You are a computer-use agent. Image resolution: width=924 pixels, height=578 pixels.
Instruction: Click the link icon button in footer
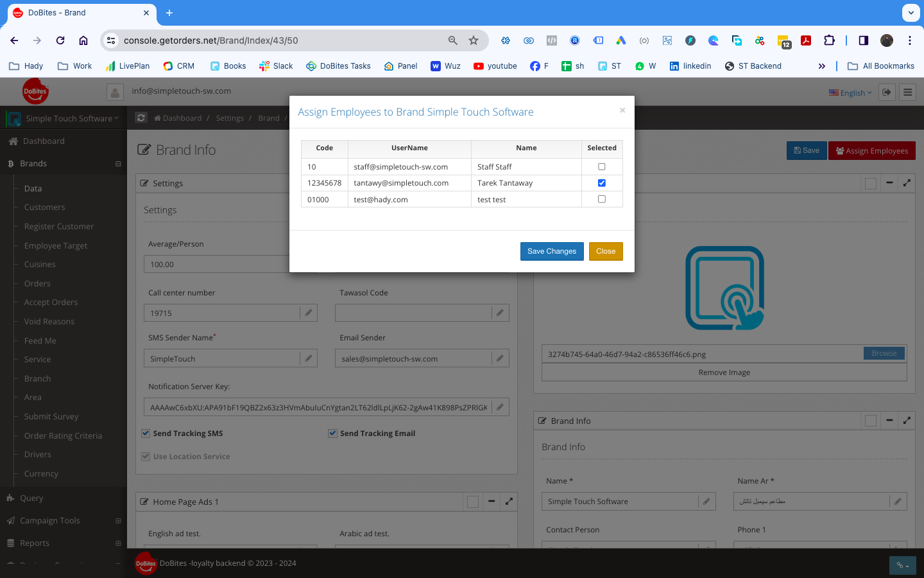coord(903,565)
